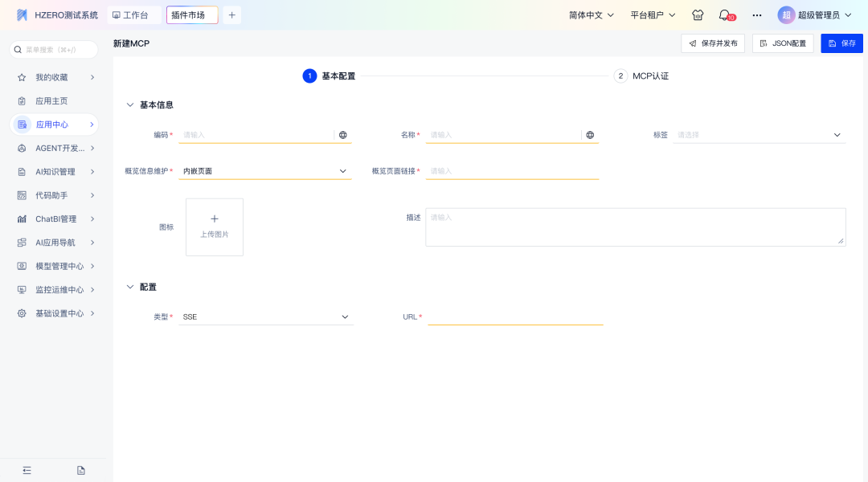Go to step 2 MCP认证
Image resolution: width=868 pixels, height=482 pixels.
[x=641, y=76]
